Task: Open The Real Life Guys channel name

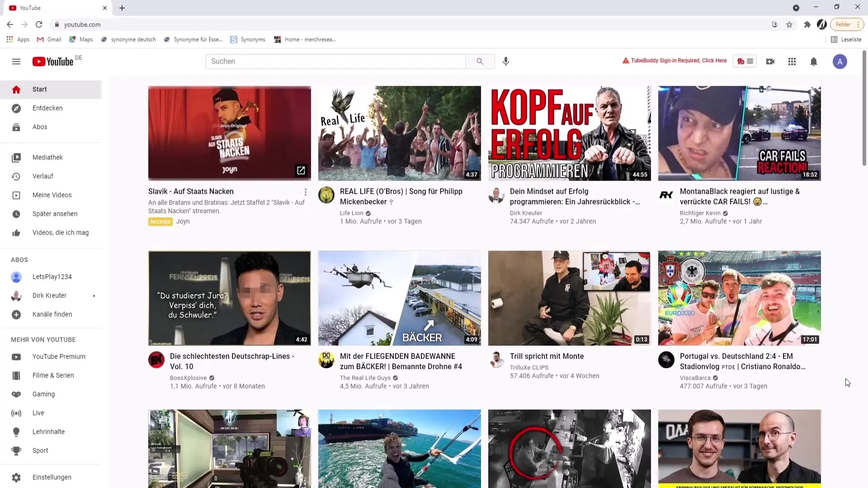Action: (365, 378)
